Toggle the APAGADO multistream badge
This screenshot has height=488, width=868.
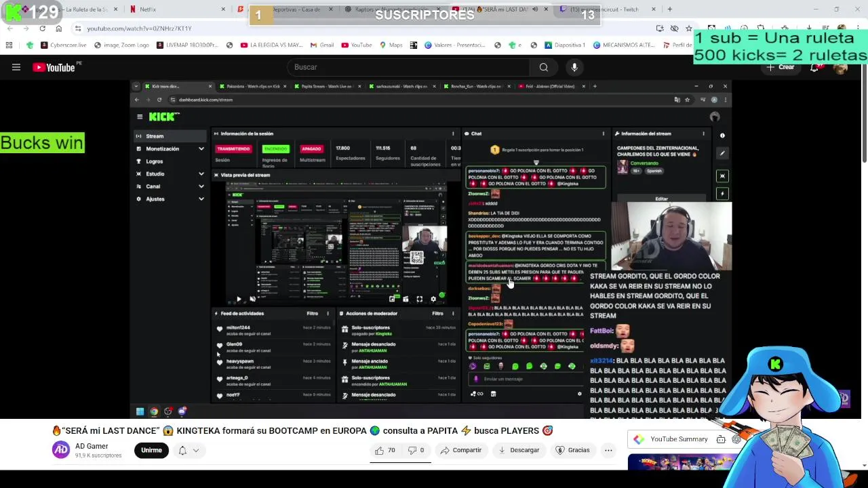tap(311, 148)
